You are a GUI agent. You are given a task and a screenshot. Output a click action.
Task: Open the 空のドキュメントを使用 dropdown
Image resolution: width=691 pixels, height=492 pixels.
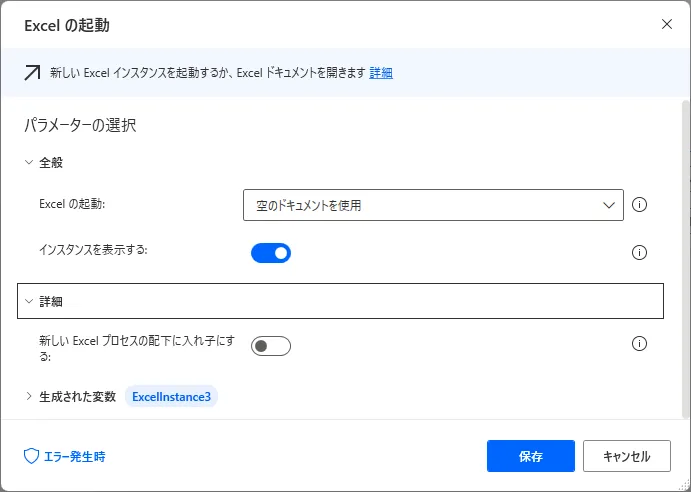tap(432, 205)
